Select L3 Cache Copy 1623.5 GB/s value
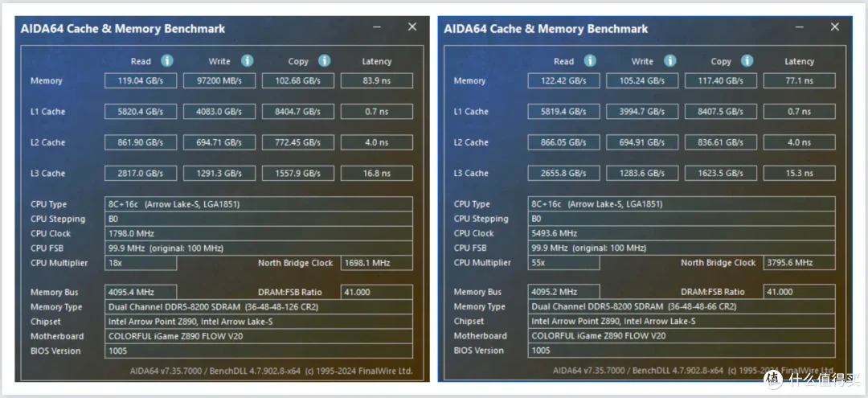The height and width of the screenshot is (398, 868). 721,174
